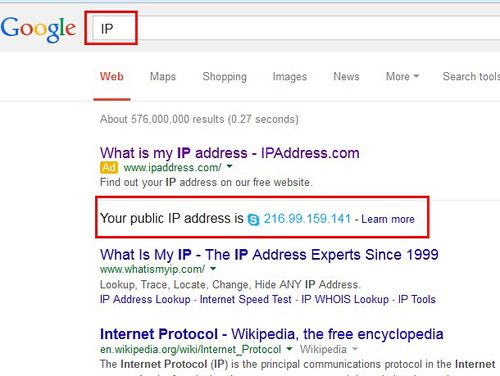
Task: Open the Wikipedia source dropdown arrow
Action: pyautogui.click(x=355, y=349)
